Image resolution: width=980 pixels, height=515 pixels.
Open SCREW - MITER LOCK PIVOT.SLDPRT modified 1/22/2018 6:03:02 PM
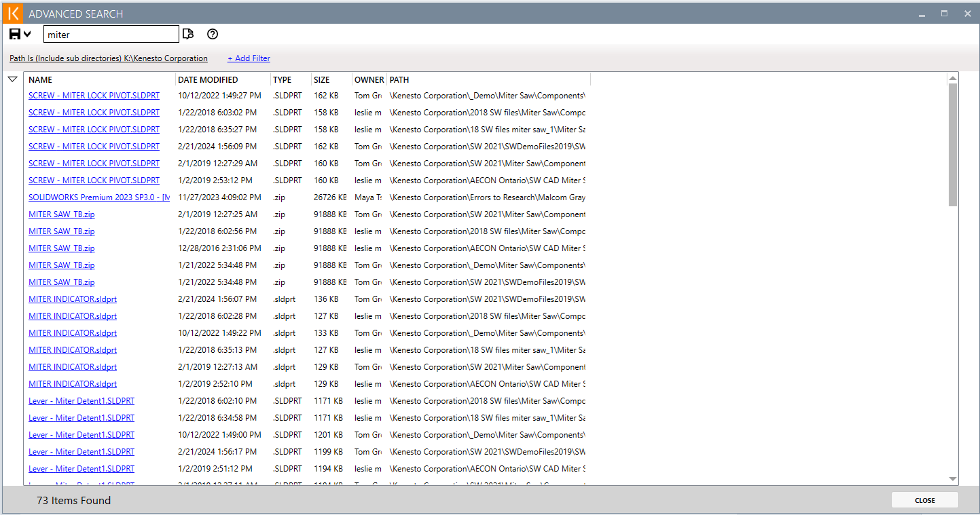coord(94,113)
